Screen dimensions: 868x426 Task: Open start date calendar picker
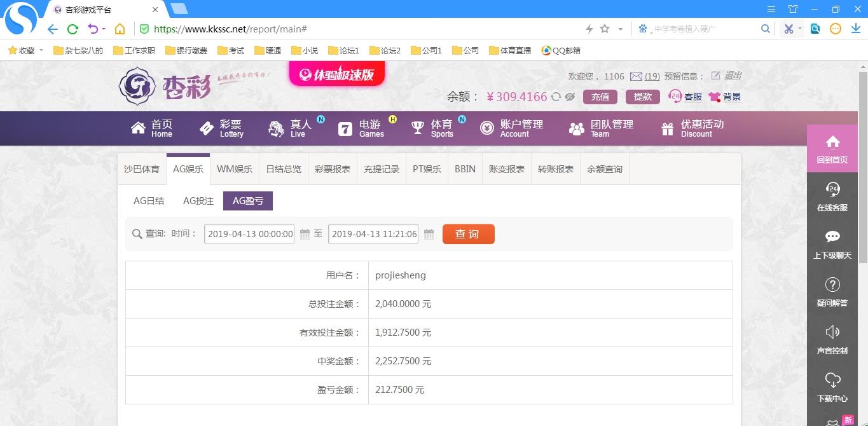tap(305, 234)
